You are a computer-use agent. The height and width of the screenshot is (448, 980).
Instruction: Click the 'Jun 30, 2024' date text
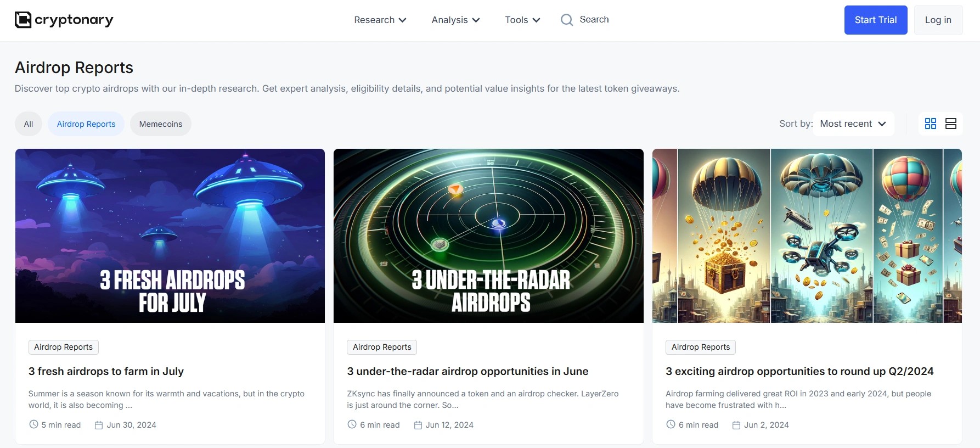tap(131, 425)
